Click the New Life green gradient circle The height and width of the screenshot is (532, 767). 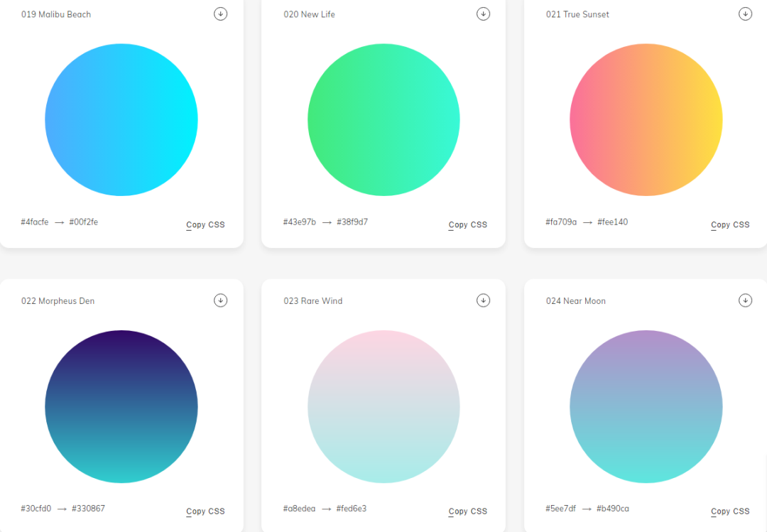click(x=383, y=120)
